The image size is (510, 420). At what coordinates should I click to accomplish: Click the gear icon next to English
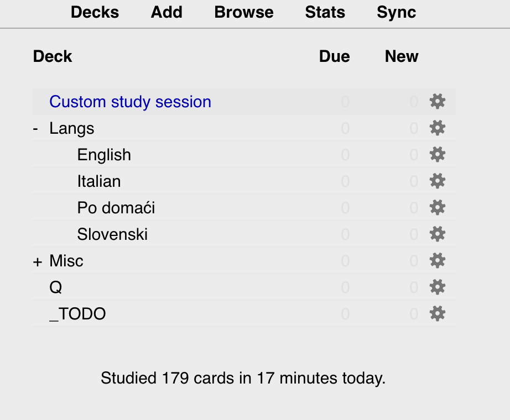click(x=438, y=154)
